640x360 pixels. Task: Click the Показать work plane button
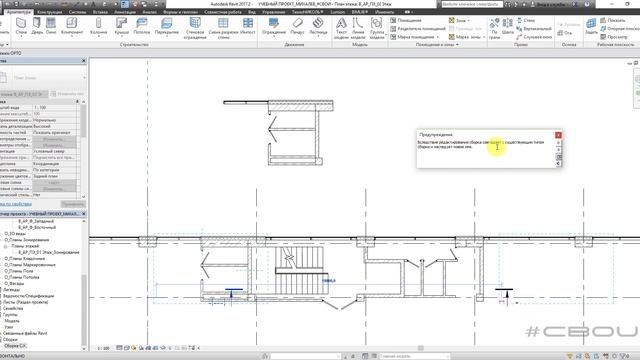(613, 20)
